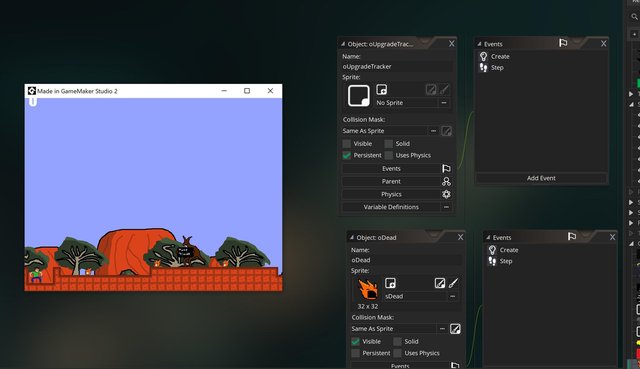640x369 pixels.
Task: Click the paintbrush edit image icon for sDead
Action: point(453,283)
